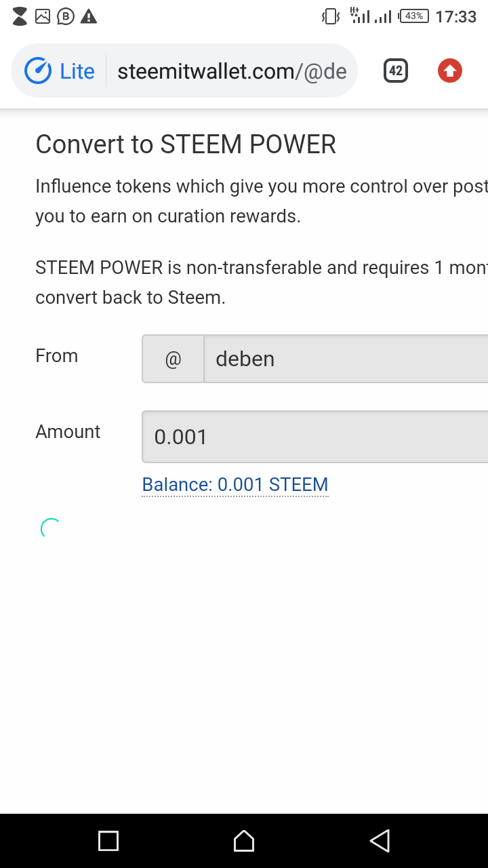Open the tab switcher showing 42 tabs

396,71
